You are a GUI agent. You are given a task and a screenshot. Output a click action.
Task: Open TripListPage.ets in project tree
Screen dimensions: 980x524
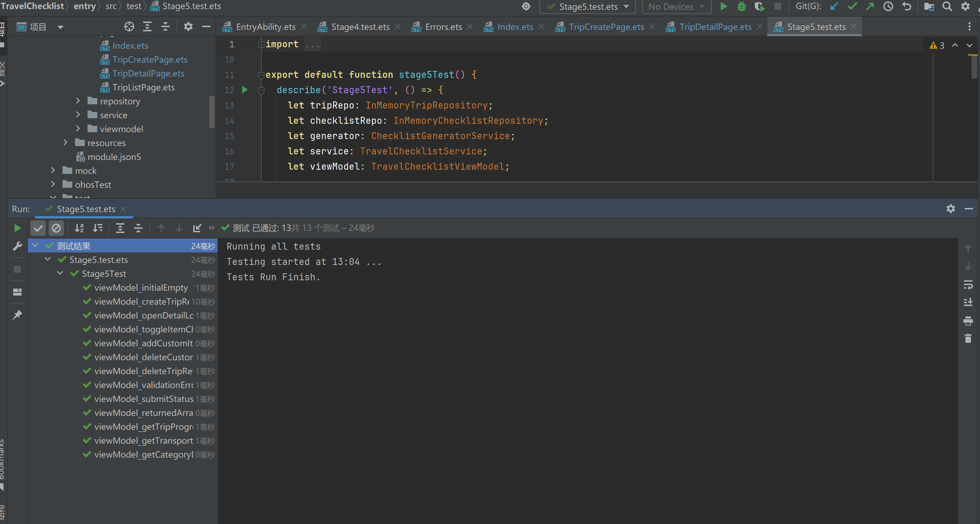[144, 87]
